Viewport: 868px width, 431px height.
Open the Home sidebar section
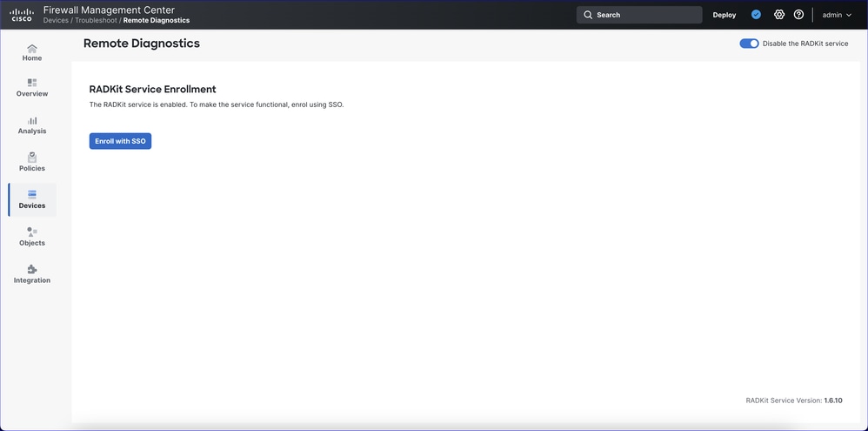(32, 52)
